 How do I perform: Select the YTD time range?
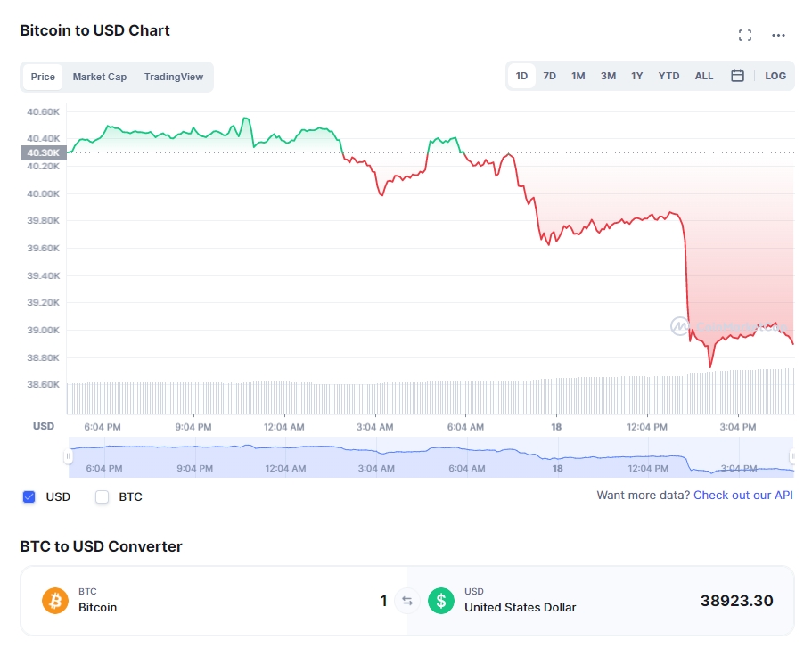tap(668, 76)
